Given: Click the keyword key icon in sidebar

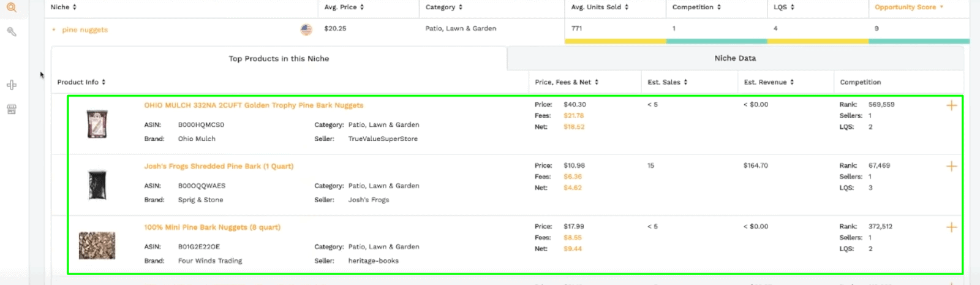Looking at the screenshot, I should [11, 31].
